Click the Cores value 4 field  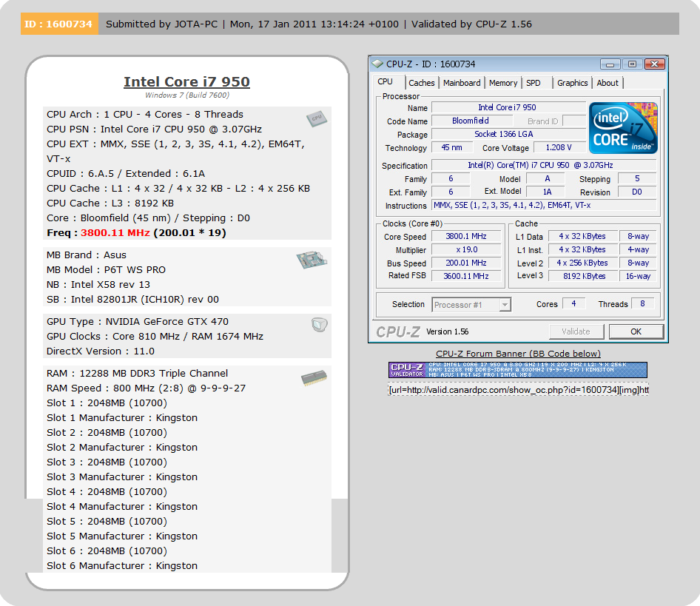(573, 303)
